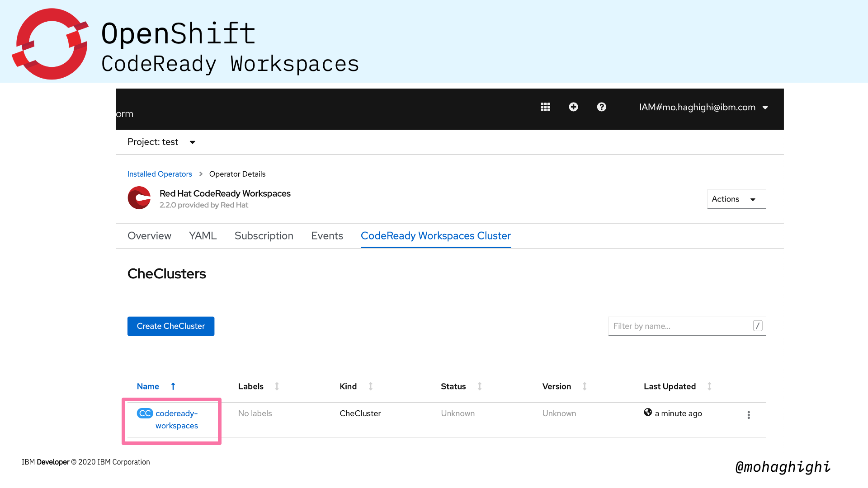Viewport: 868px width, 488px height.
Task: Click the Status sort arrows icon
Action: click(x=480, y=386)
